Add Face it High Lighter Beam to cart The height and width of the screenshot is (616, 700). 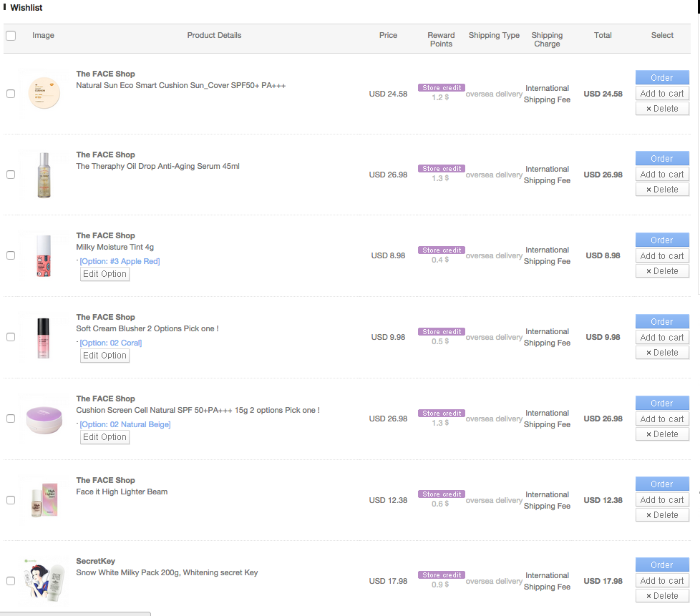pyautogui.click(x=662, y=500)
